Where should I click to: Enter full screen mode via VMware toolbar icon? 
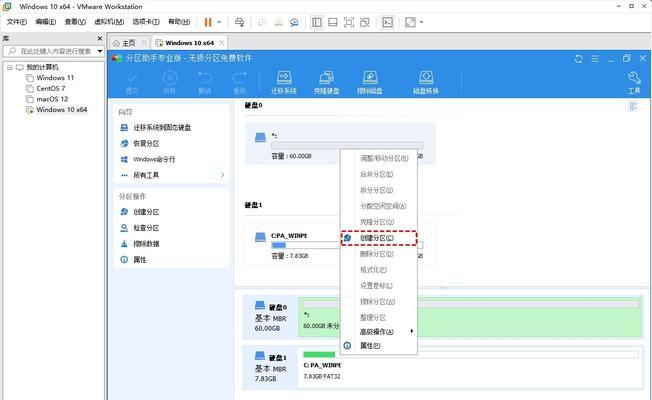click(349, 22)
